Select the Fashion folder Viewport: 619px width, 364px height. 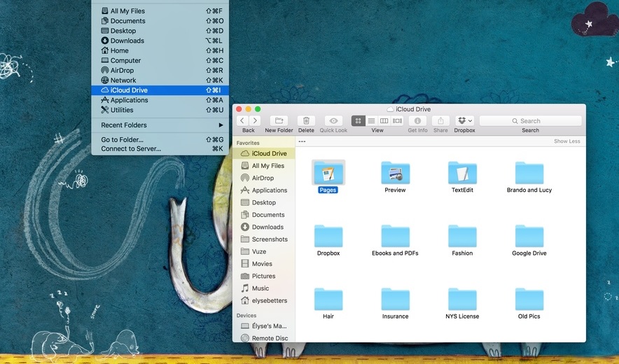[x=462, y=236]
